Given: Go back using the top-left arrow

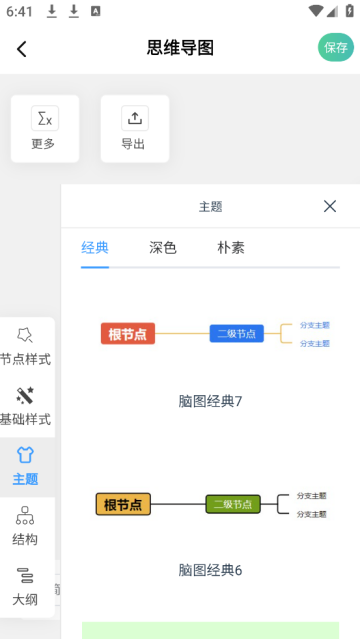Looking at the screenshot, I should coord(22,49).
